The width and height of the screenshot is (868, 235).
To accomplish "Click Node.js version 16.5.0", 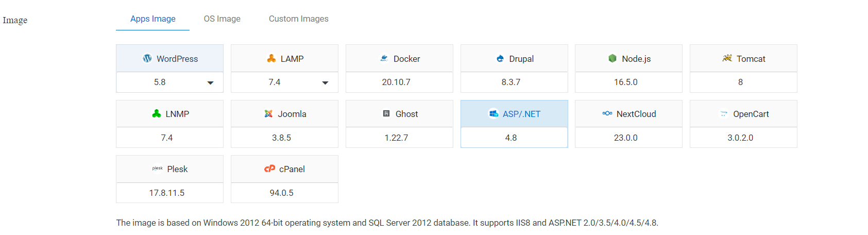I will tap(626, 82).
